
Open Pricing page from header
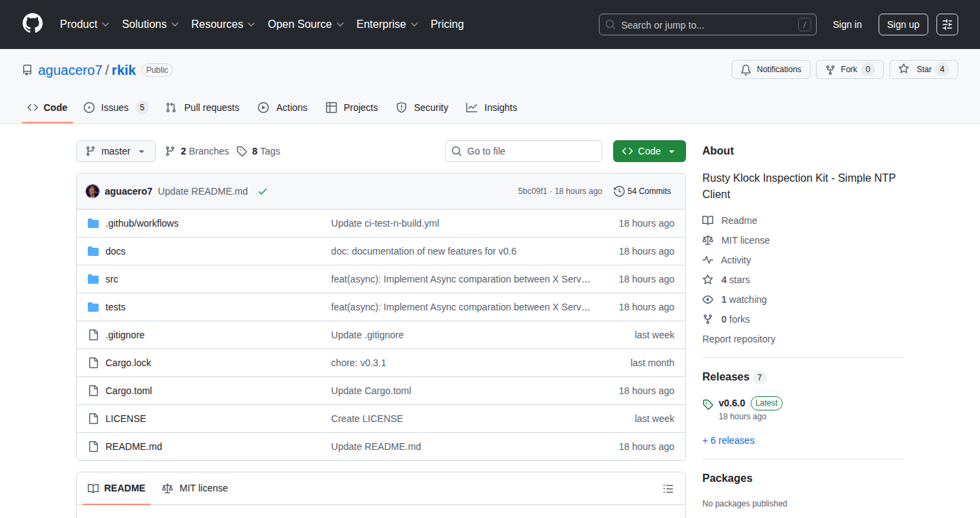coord(447,24)
